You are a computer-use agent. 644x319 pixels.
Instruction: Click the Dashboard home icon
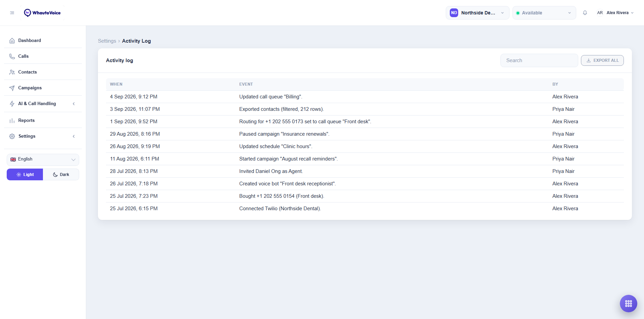[x=12, y=41]
